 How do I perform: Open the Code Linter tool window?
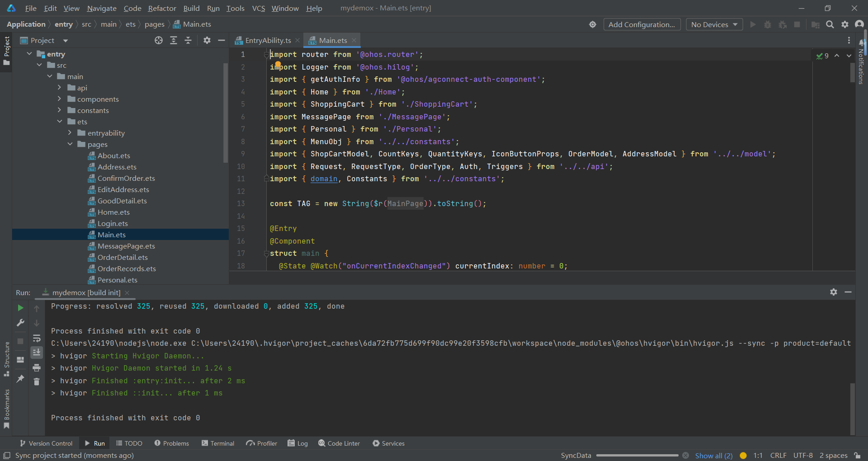[x=339, y=443]
